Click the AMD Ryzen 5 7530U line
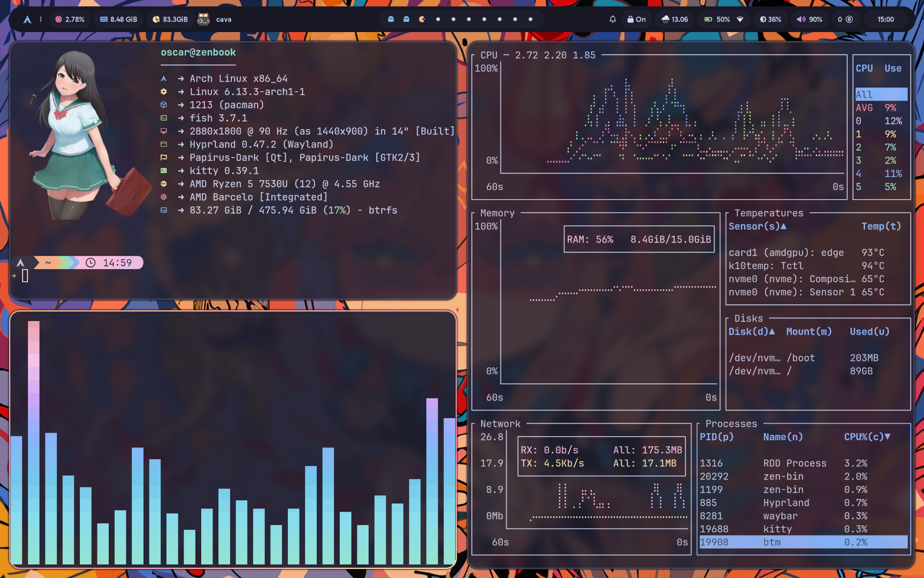 (x=284, y=184)
